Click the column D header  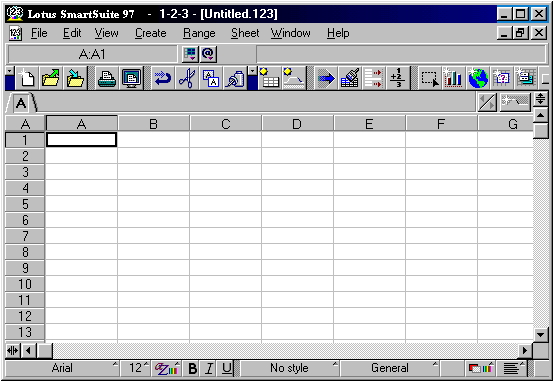pos(297,124)
